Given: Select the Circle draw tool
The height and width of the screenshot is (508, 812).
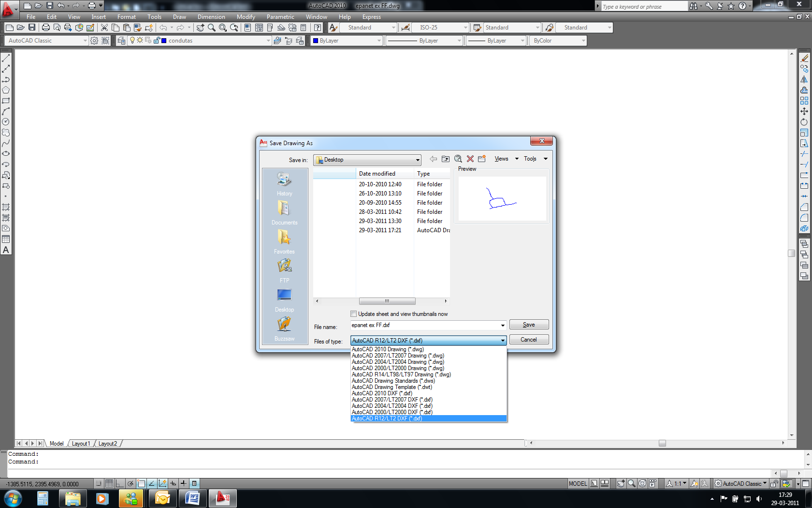Looking at the screenshot, I should [x=6, y=122].
